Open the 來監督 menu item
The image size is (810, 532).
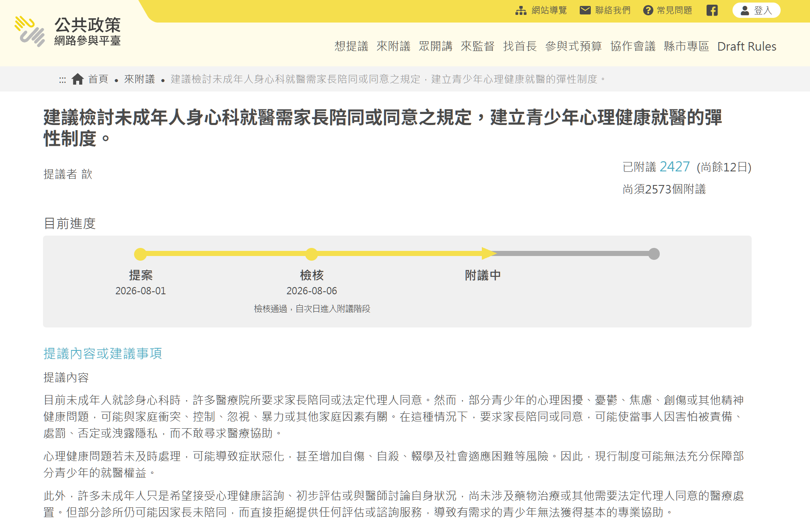tap(478, 46)
